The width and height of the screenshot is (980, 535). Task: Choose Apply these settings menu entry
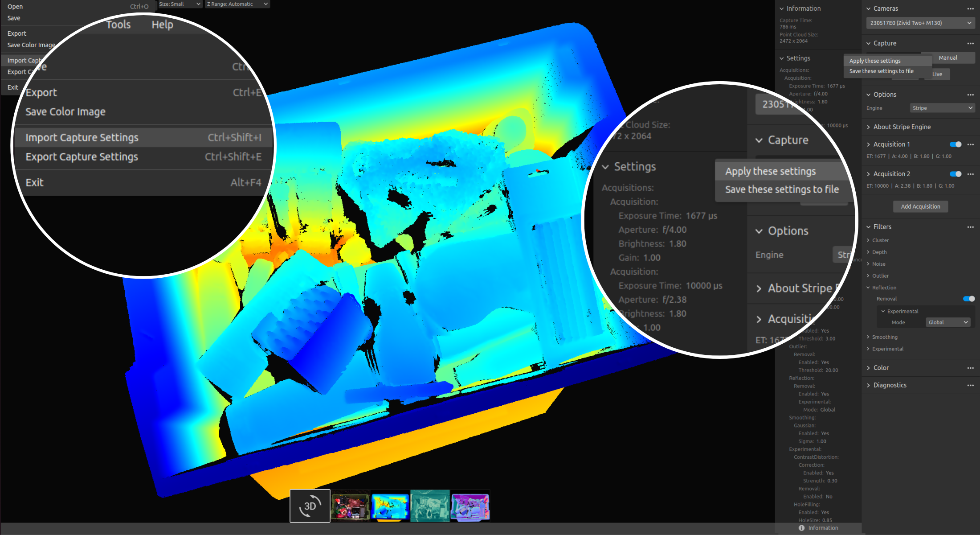(x=874, y=61)
